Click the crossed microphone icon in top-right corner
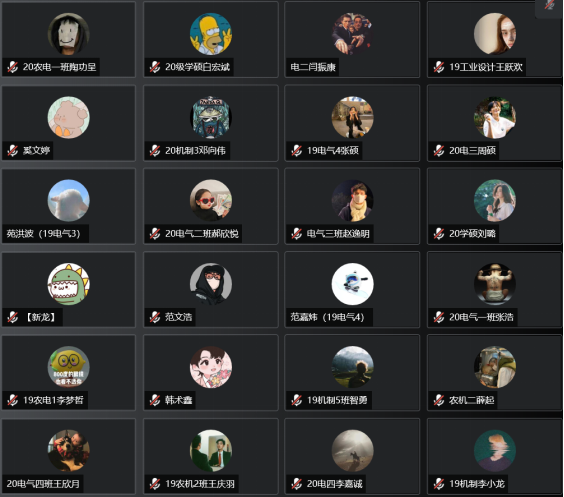This screenshot has width=564, height=497. [549, 5]
